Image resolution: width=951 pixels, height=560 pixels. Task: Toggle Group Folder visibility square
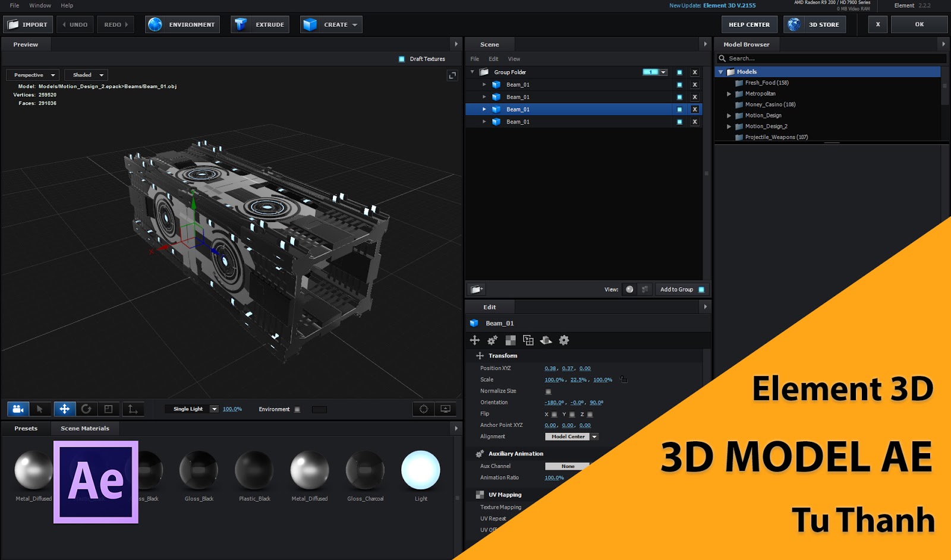[679, 72]
